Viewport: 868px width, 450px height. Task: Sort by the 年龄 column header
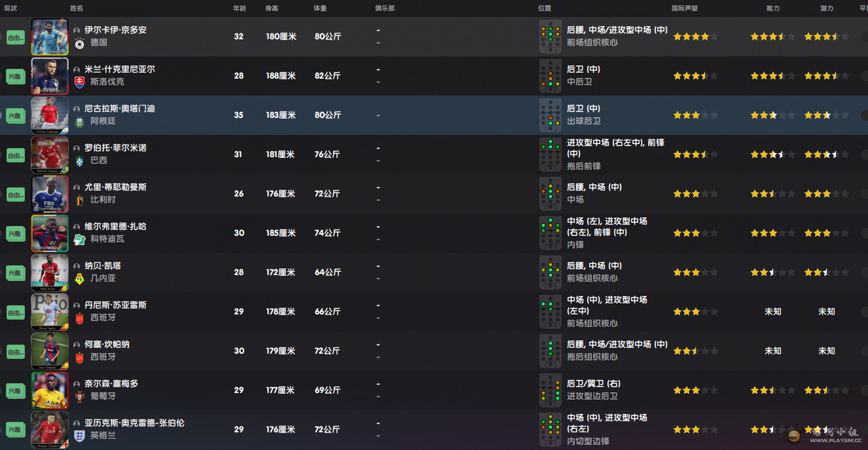click(240, 9)
